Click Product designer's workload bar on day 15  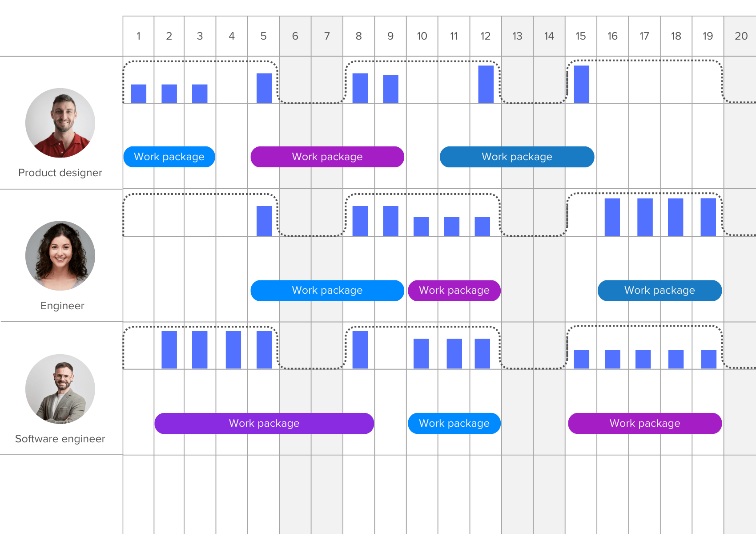tap(582, 85)
